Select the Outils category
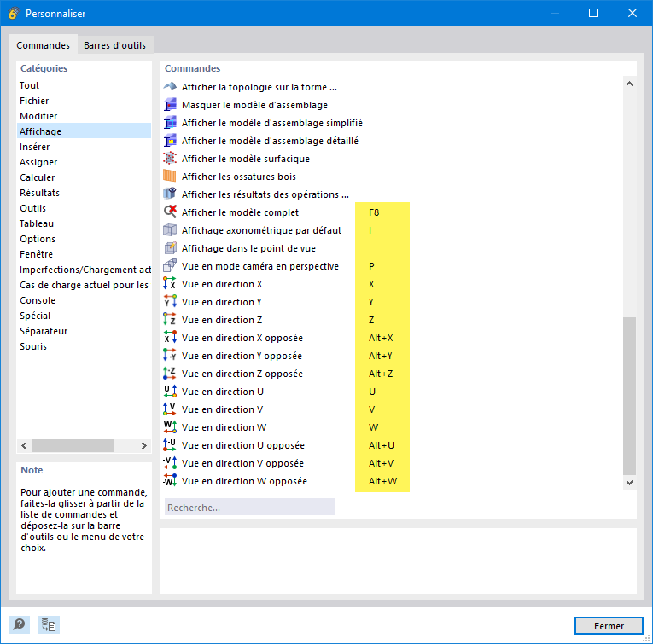Viewport: 653px width, 644px height. (84, 208)
